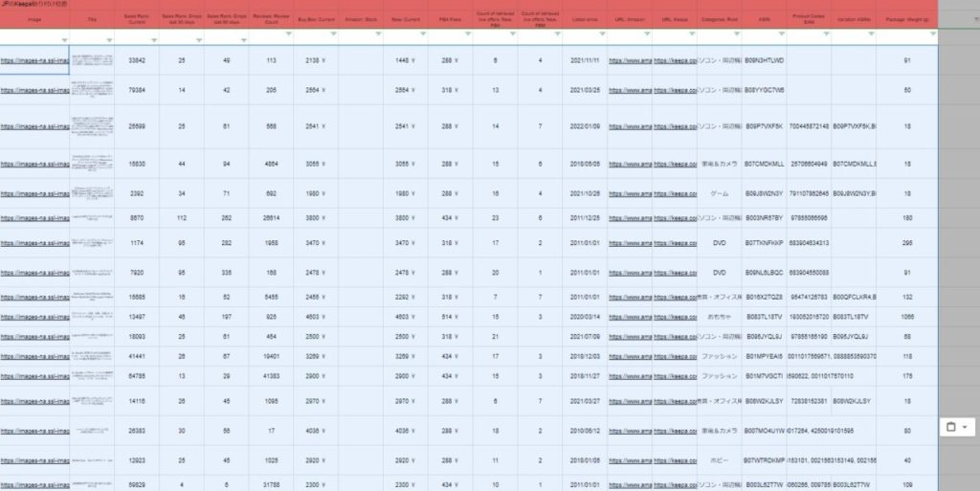
Task: Open filter for Listed since column
Action: 603,33
